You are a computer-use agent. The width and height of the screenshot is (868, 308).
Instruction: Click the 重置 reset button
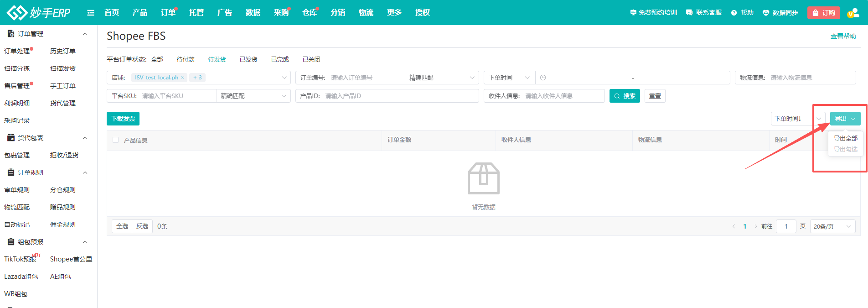[x=655, y=96]
